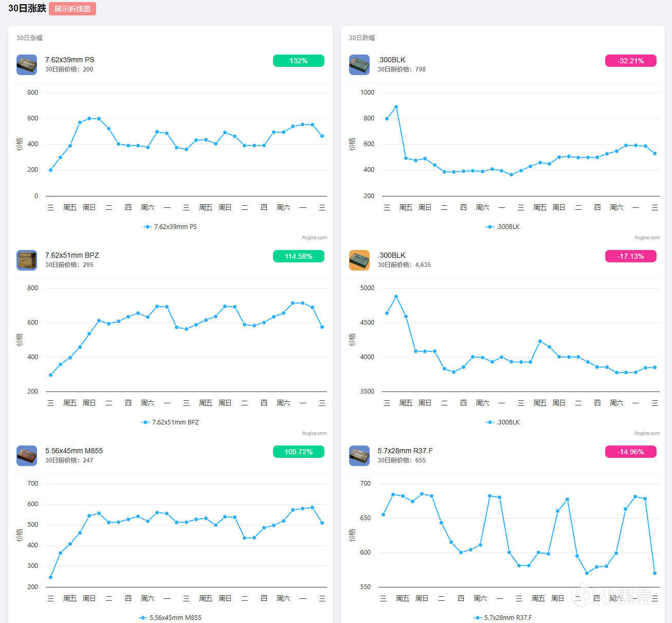The height and width of the screenshot is (623, 672).
Task: Click the 展示折线图 button
Action: coord(72,9)
